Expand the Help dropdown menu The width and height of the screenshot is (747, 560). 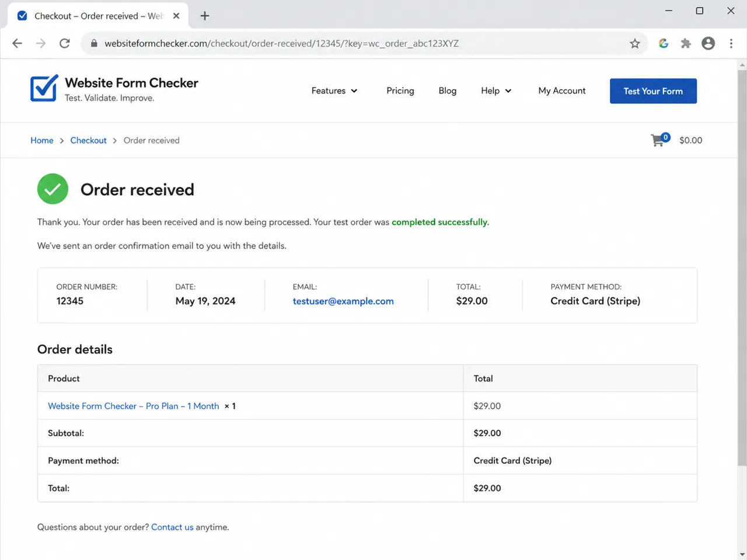[x=496, y=90]
